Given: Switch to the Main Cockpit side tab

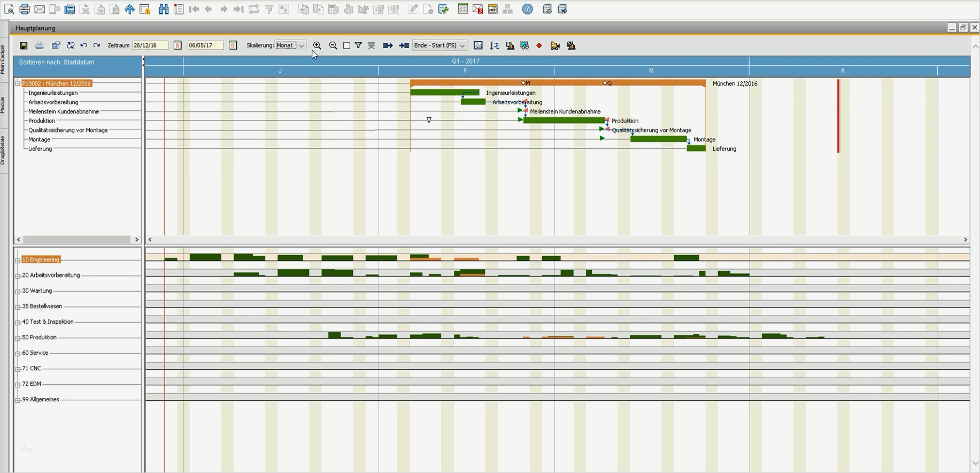Looking at the screenshot, I should pyautogui.click(x=3, y=59).
